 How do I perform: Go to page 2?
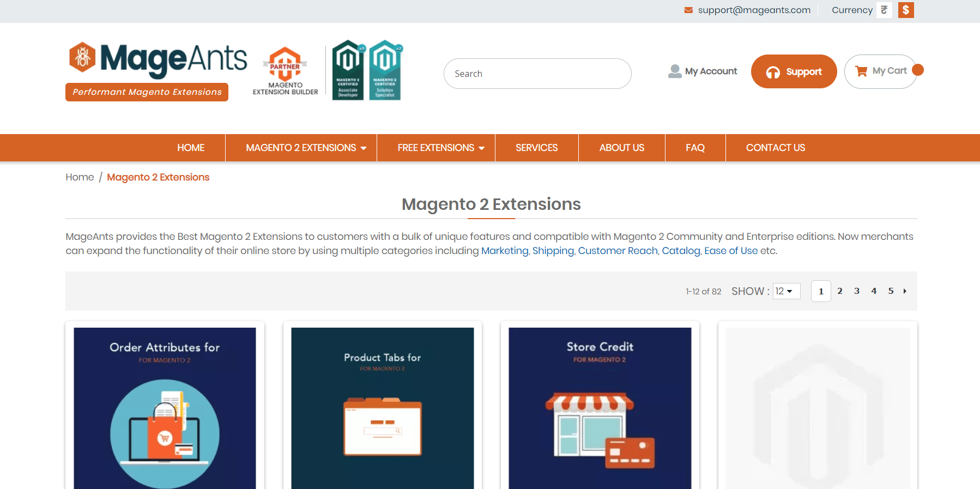[840, 291]
